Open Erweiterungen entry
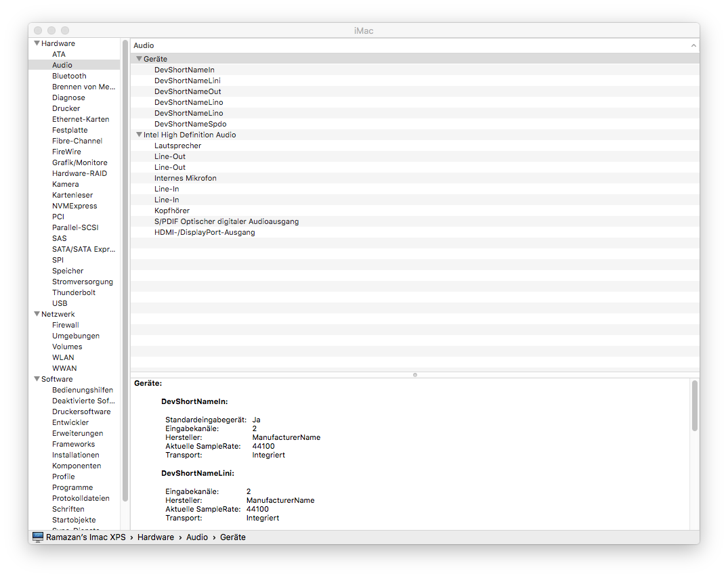This screenshot has height=578, width=728. point(77,433)
